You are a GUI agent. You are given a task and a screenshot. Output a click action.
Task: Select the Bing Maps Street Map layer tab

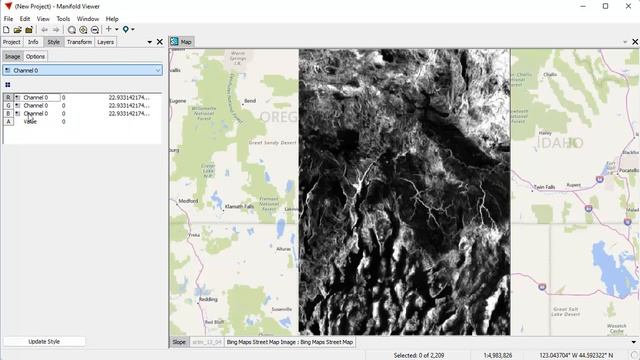click(x=289, y=342)
